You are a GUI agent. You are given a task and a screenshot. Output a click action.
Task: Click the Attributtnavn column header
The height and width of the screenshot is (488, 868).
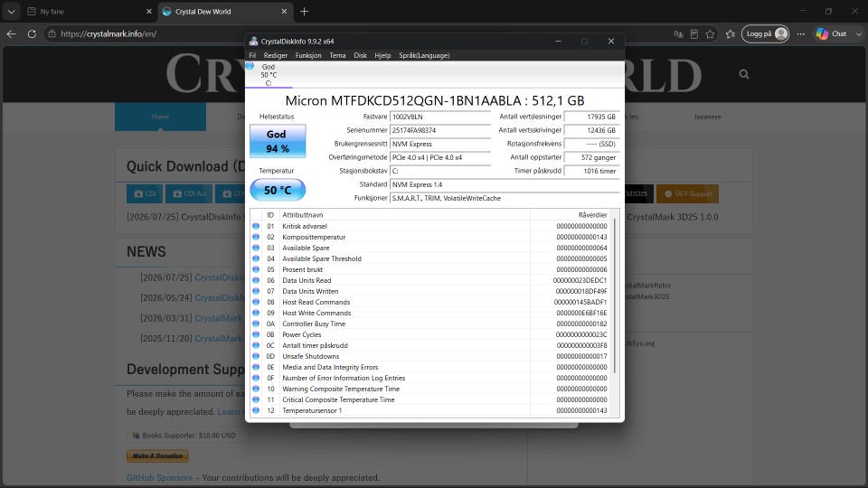[405, 215]
